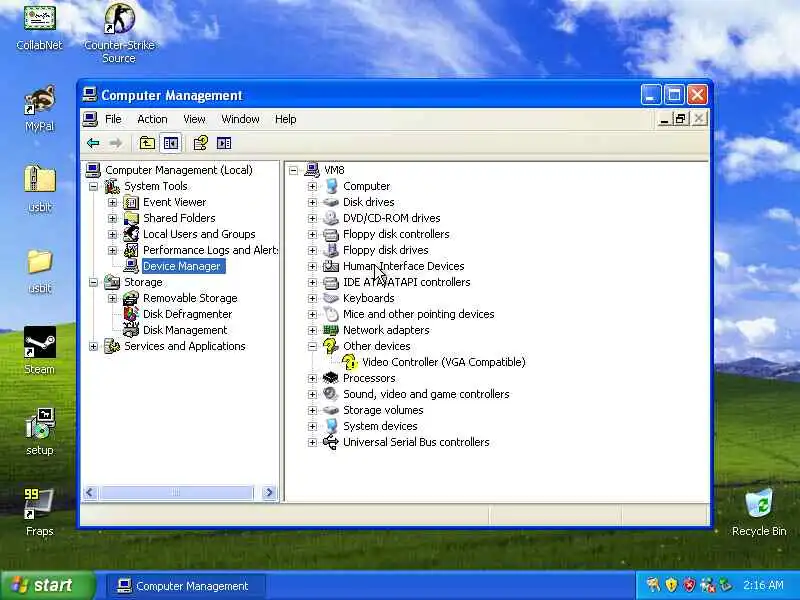Click the yellow security shield tray icon
This screenshot has height=600, width=800.
[671, 585]
